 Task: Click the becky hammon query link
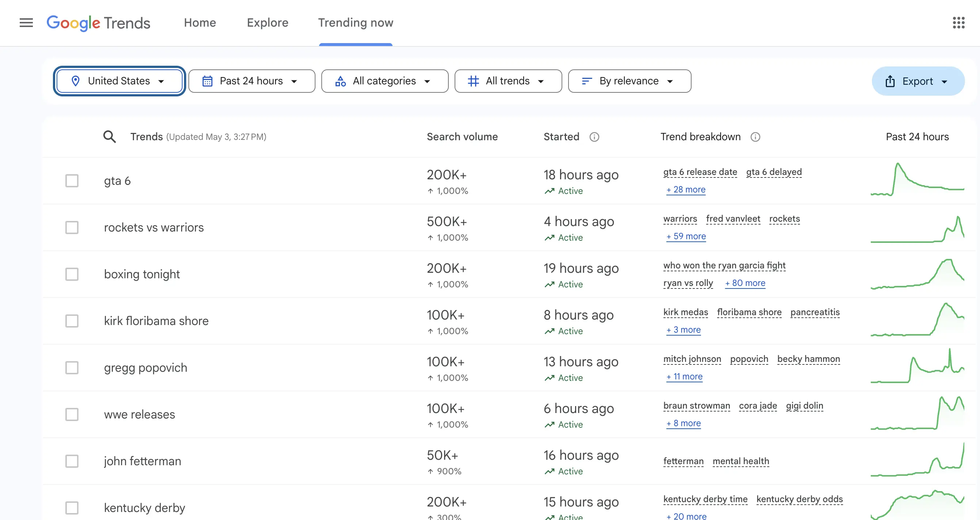(808, 359)
